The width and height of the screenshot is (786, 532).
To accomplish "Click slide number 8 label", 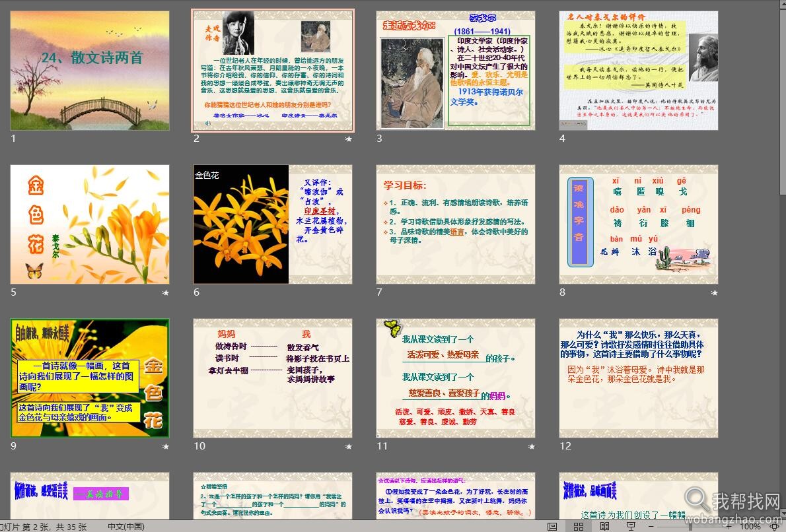I will point(563,292).
